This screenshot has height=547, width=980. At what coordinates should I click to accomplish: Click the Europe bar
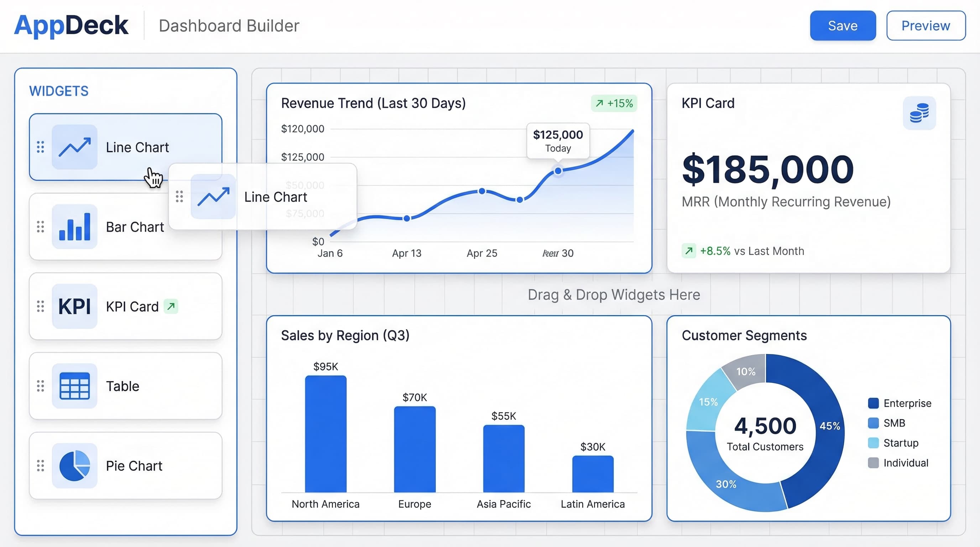(415, 449)
